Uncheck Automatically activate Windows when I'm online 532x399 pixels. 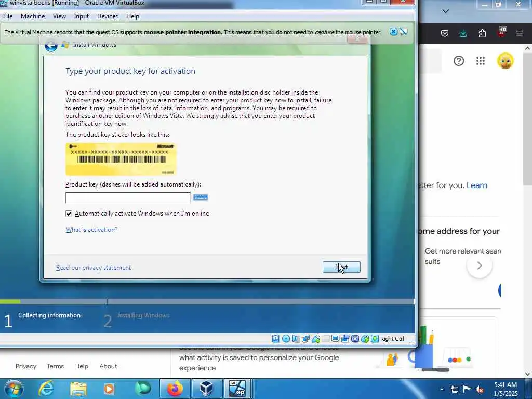tap(69, 214)
